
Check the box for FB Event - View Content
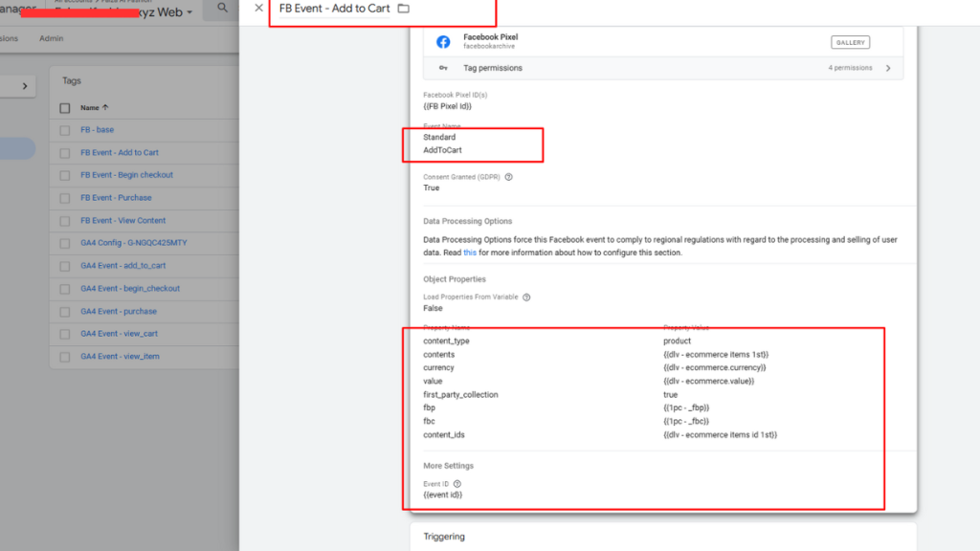click(65, 221)
